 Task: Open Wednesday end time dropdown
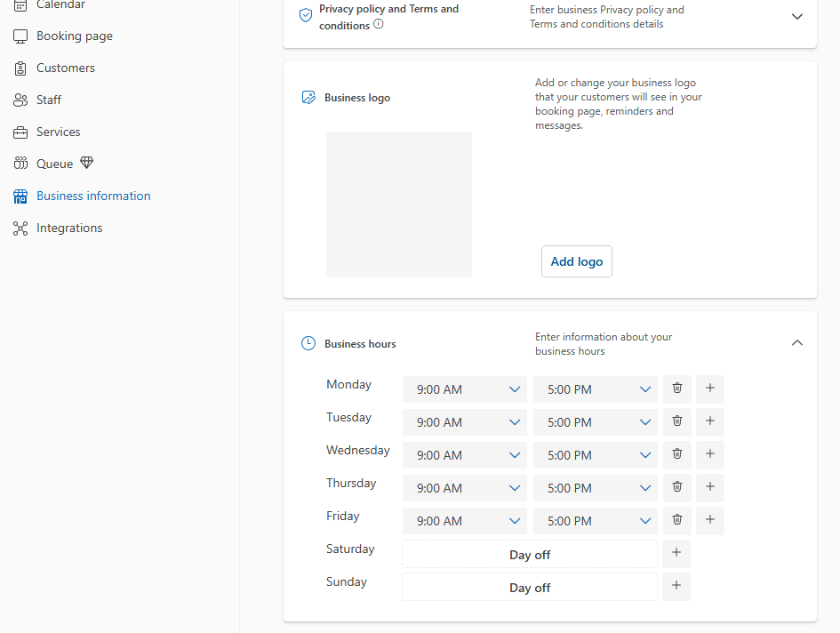596,455
